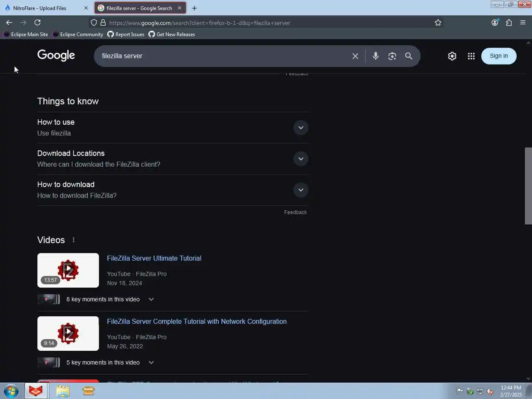Open a new browser tab
Image resolution: width=532 pixels, height=399 pixels.
194,8
